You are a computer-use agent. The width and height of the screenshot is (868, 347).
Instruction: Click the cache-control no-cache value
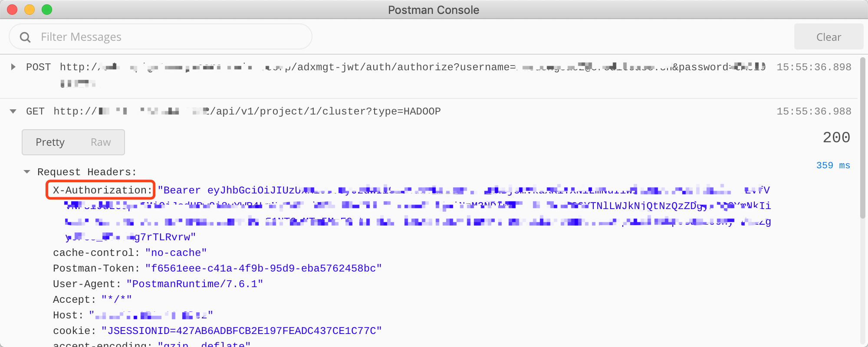tap(175, 252)
